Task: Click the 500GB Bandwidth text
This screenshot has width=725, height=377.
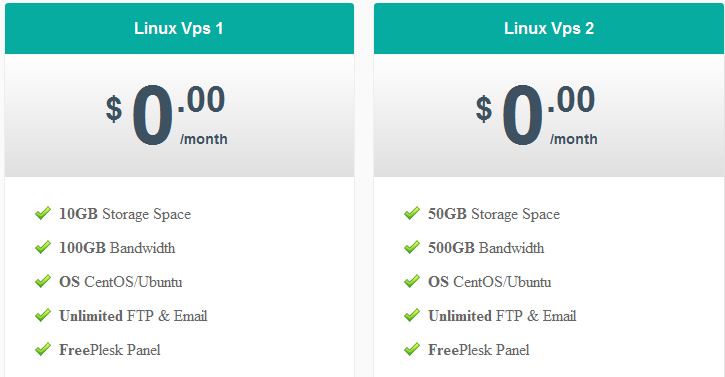Action: tap(486, 248)
